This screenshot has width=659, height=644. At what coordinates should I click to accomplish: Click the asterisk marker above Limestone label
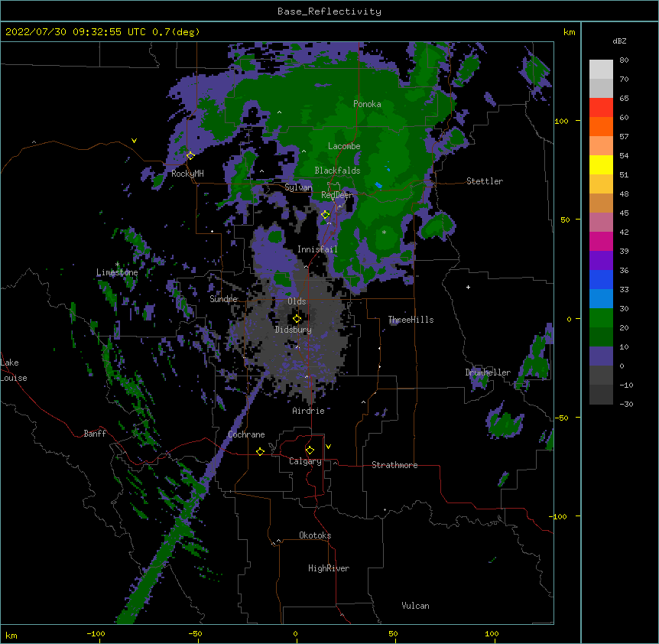point(117,265)
